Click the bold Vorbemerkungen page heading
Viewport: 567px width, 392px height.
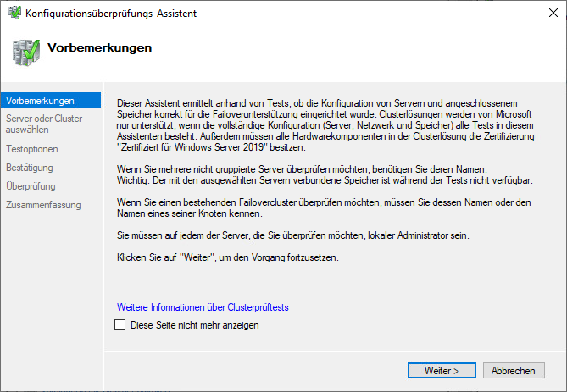100,47
